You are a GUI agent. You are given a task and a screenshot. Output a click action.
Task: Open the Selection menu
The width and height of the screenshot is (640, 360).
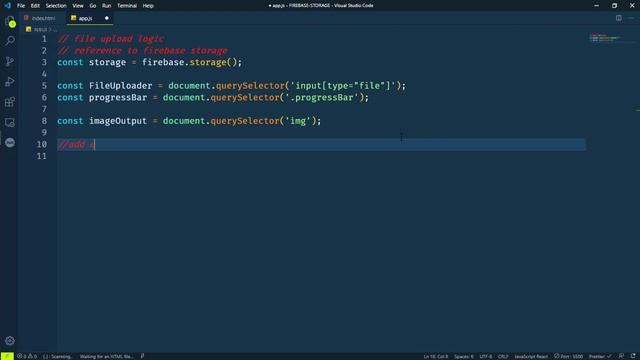(56, 6)
